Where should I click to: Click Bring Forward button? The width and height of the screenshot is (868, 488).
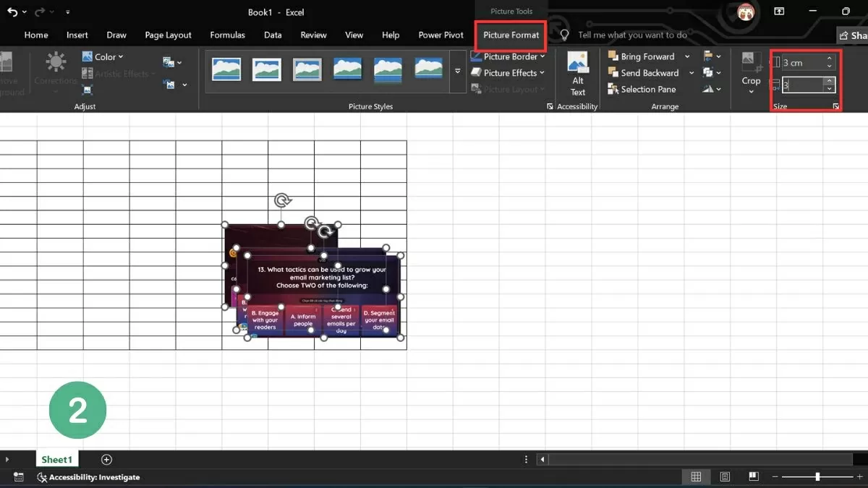[x=641, y=56]
